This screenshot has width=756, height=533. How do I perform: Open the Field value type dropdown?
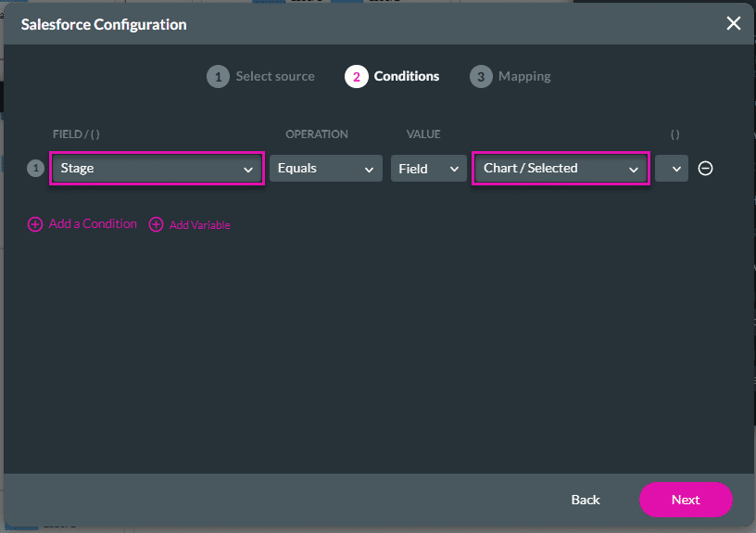[x=429, y=169]
